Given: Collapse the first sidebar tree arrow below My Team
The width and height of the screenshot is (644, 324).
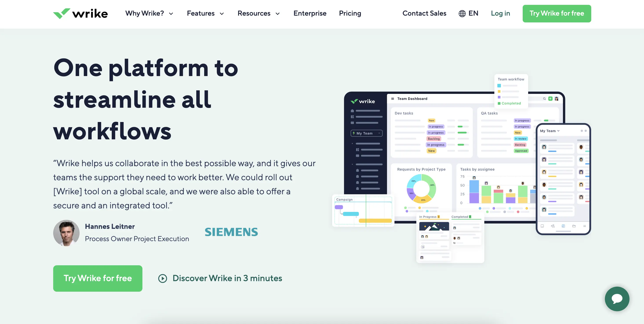Looking at the screenshot, I should coord(352,144).
